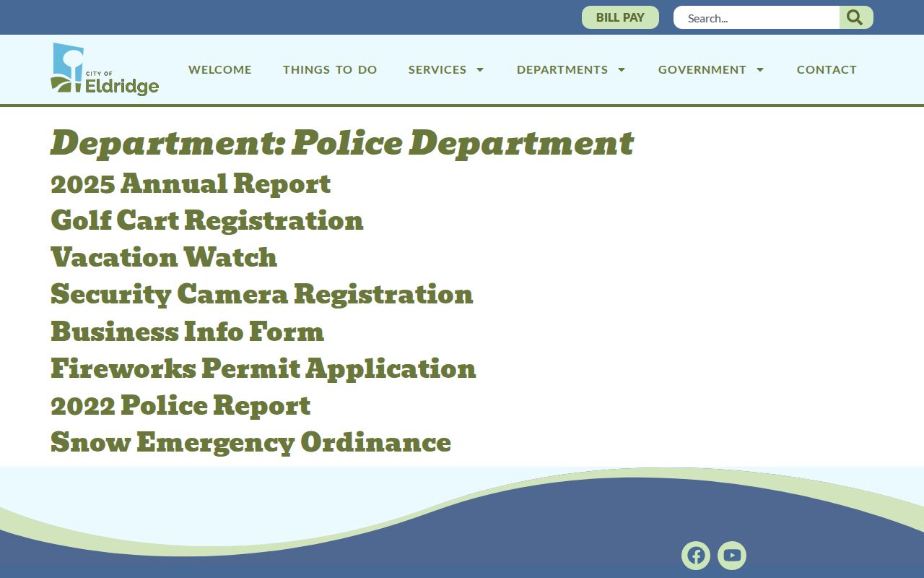Click the search magnifier button
Screen dimensions: 924x578
point(855,17)
